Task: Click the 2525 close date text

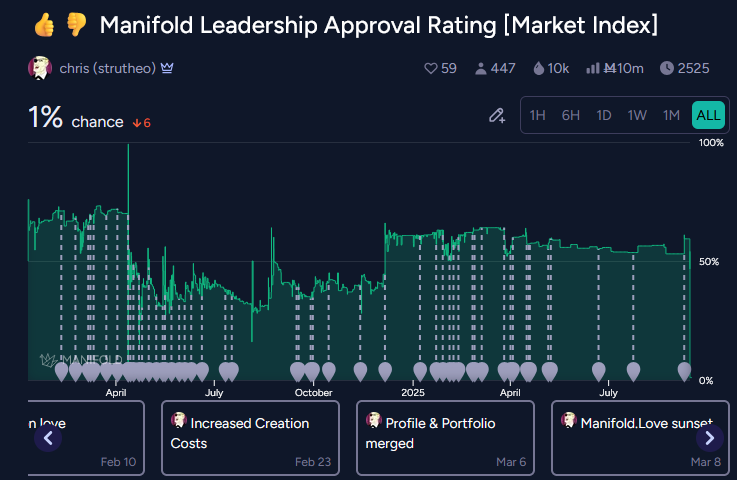Action: (x=693, y=69)
